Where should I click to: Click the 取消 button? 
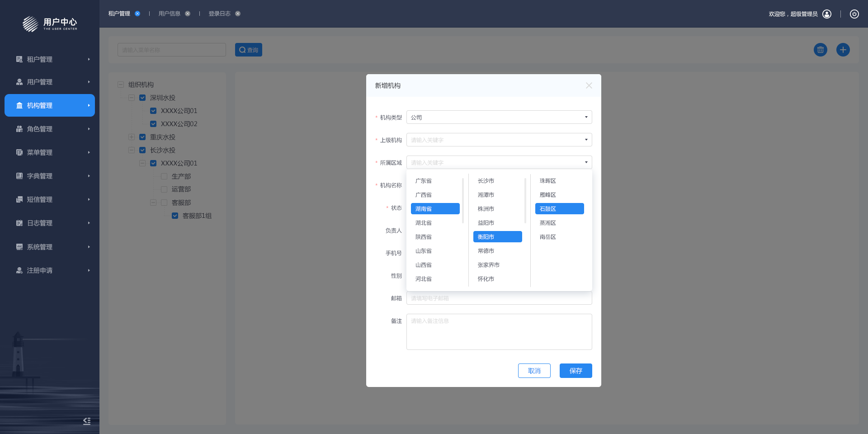[534, 371]
